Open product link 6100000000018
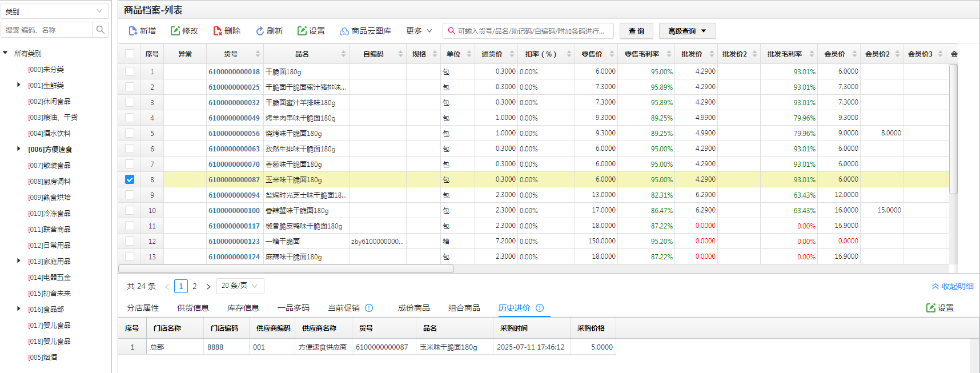The image size is (980, 373). pos(234,71)
